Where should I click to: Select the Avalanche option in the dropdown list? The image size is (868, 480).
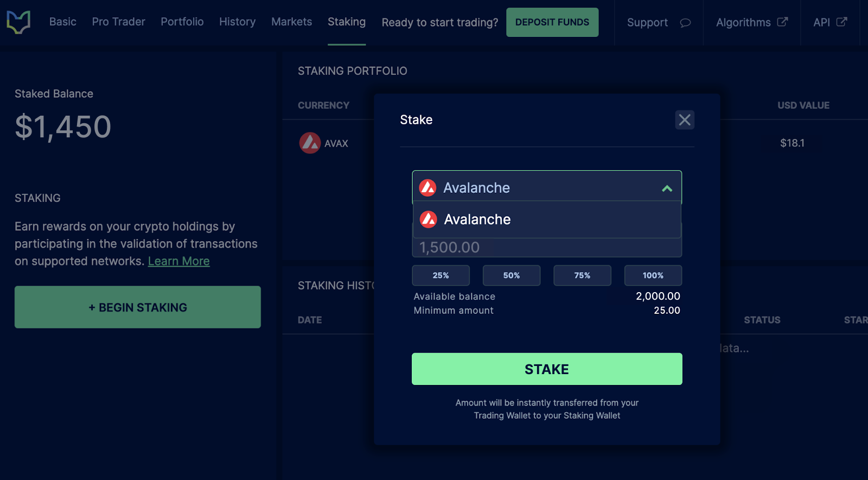point(547,219)
